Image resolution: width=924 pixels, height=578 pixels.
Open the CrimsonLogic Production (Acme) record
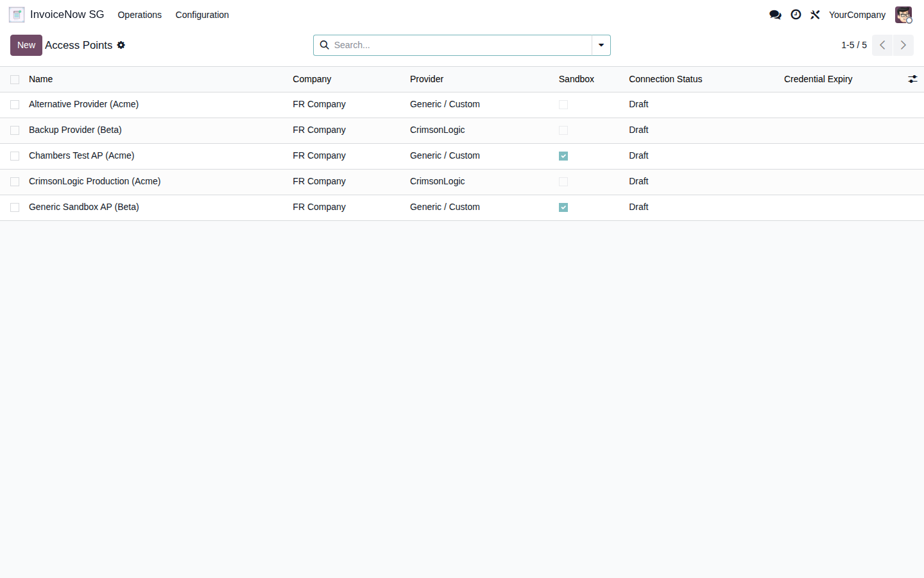95,181
